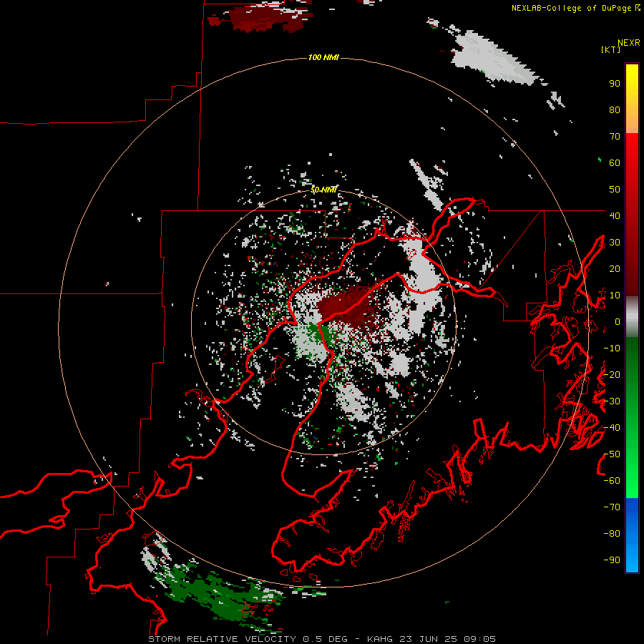
Task: Click the NEXLAB-College of DuPage watermark text
Action: tap(575, 8)
